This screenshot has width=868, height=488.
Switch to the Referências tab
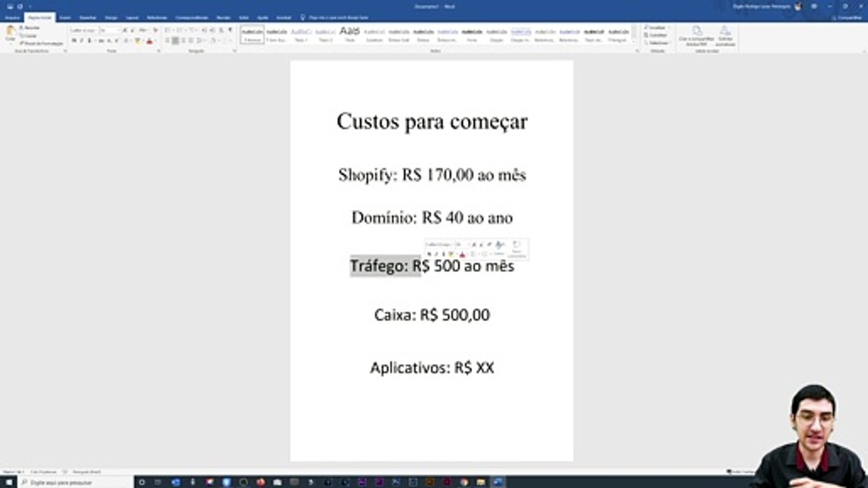[157, 18]
